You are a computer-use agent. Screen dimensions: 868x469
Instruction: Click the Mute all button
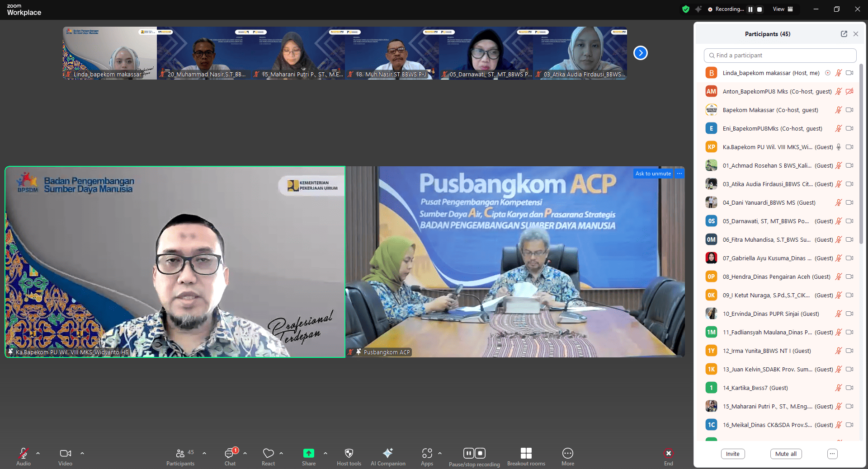[x=786, y=454]
